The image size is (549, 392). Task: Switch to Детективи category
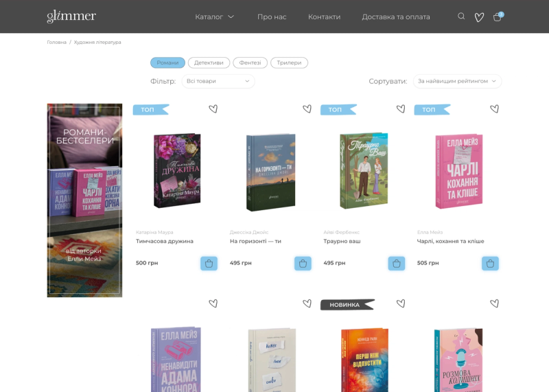point(209,62)
